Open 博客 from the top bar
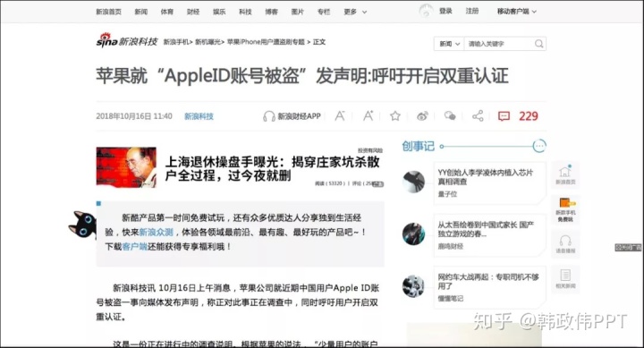Viewport: 644px width, 348px height. [271, 12]
